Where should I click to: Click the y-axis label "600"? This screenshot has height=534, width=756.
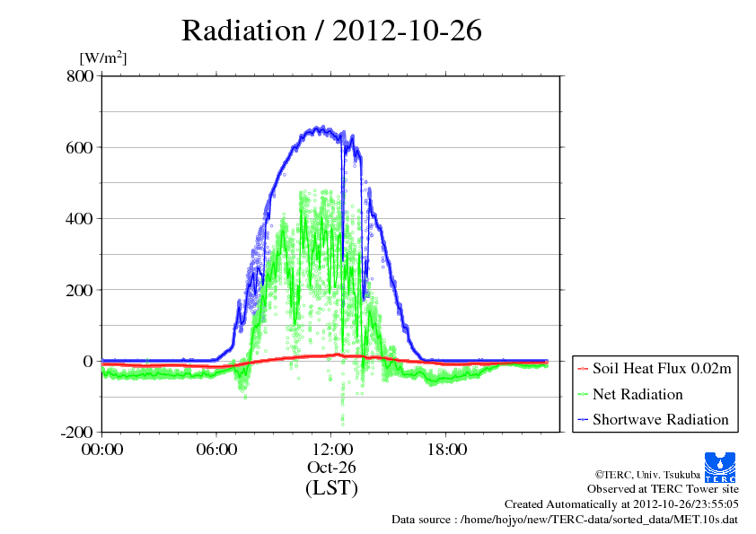[x=80, y=147]
